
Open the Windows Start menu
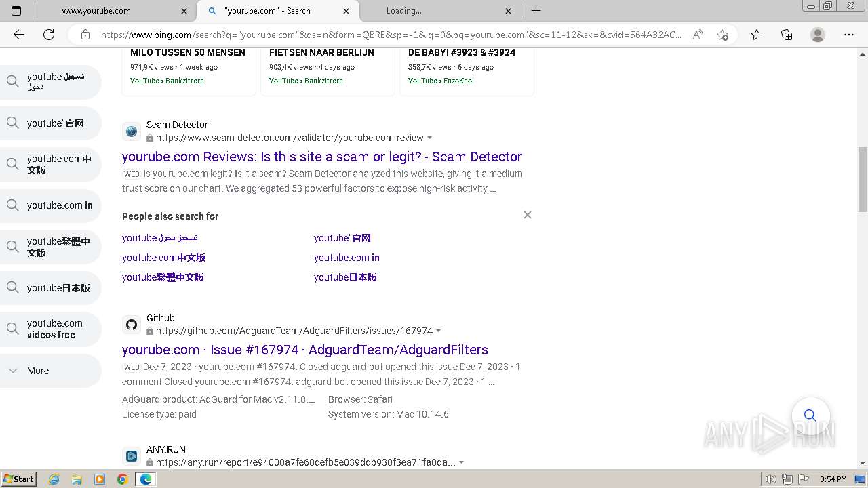pos(19,479)
